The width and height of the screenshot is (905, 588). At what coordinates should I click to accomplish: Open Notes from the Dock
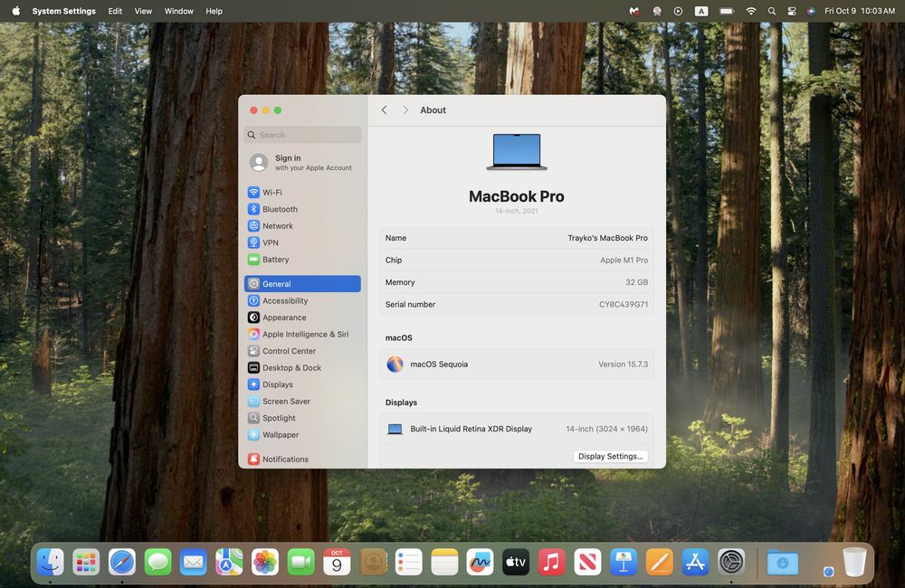coord(444,562)
